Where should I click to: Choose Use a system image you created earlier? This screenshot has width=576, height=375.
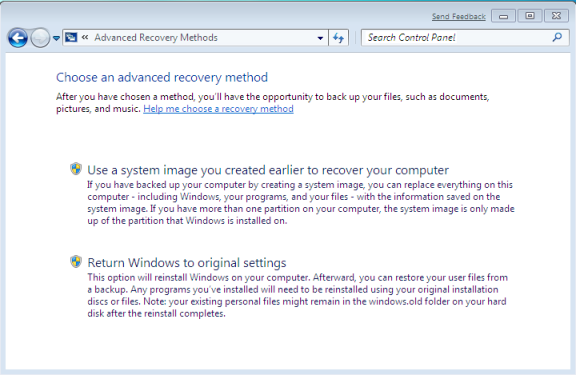tap(268, 170)
